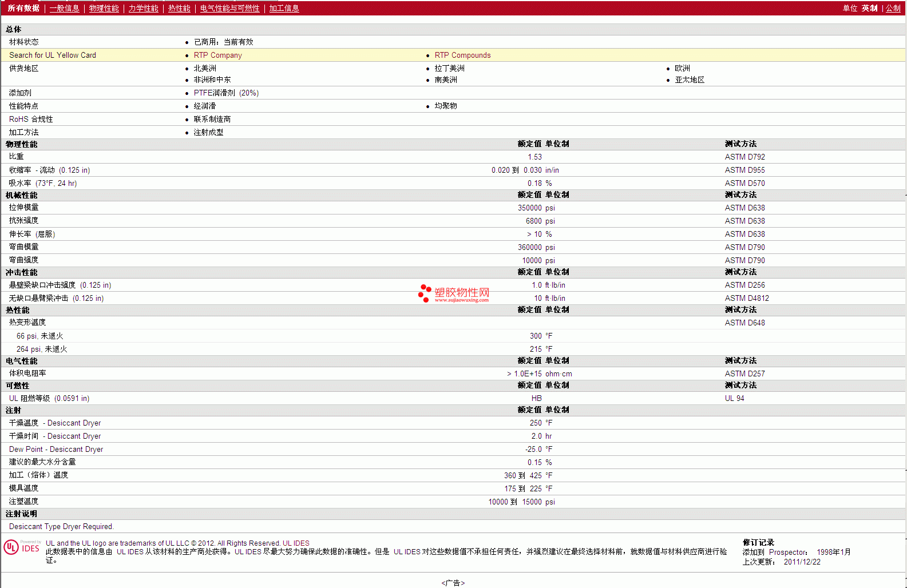Click the UL flame rating value HB
The image size is (907, 588).
(x=536, y=398)
